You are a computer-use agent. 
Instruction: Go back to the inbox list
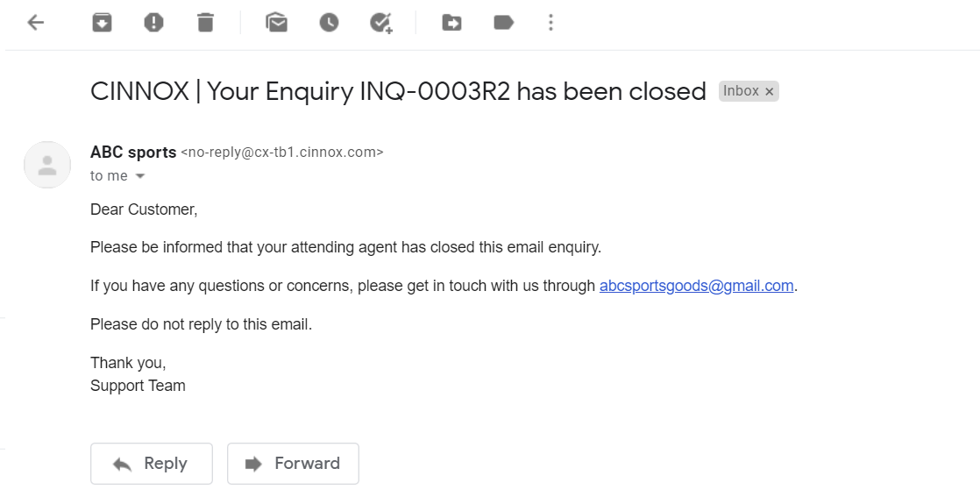[x=36, y=23]
